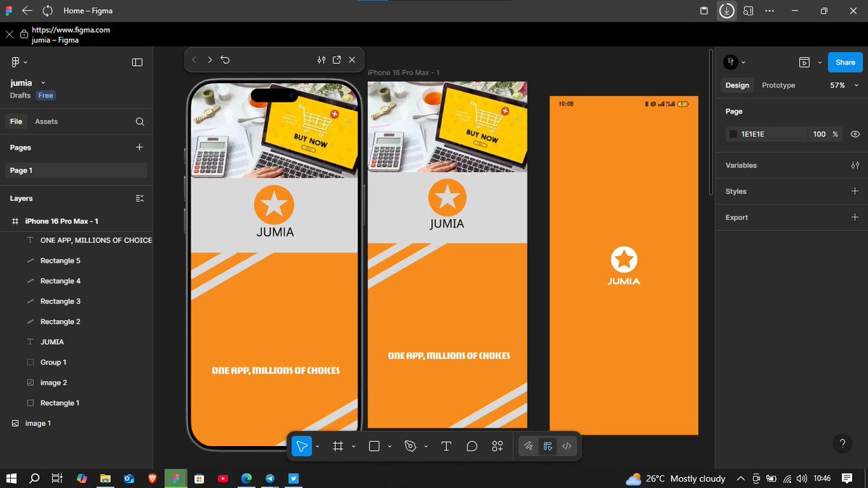Viewport: 868px width, 488px height.
Task: Click the browser back arrow
Action: click(x=27, y=11)
